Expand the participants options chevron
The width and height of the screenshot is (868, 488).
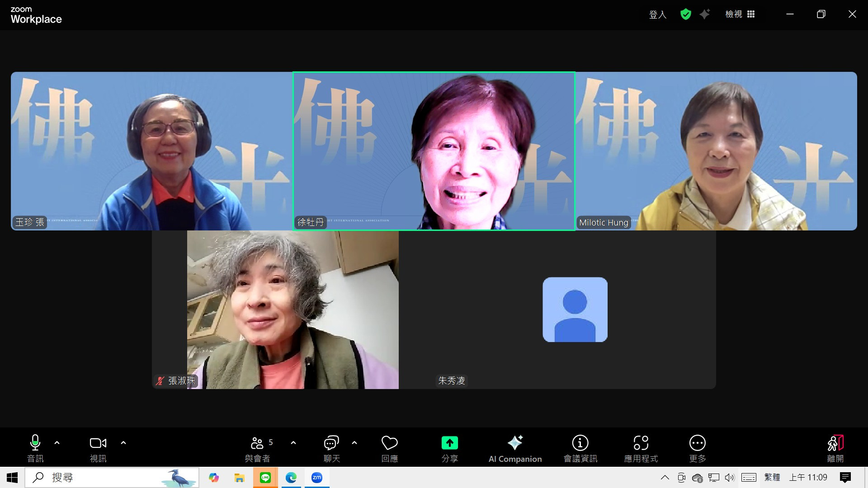[x=293, y=443]
